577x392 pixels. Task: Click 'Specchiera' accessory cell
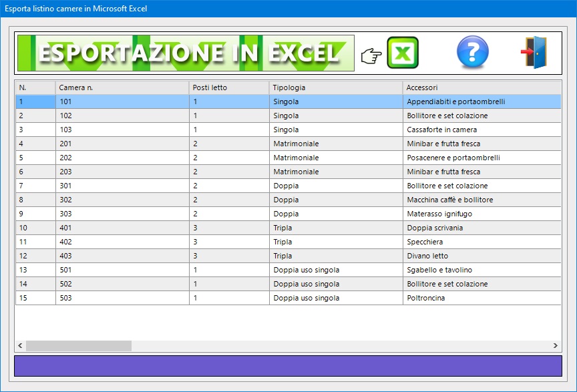[482, 242]
